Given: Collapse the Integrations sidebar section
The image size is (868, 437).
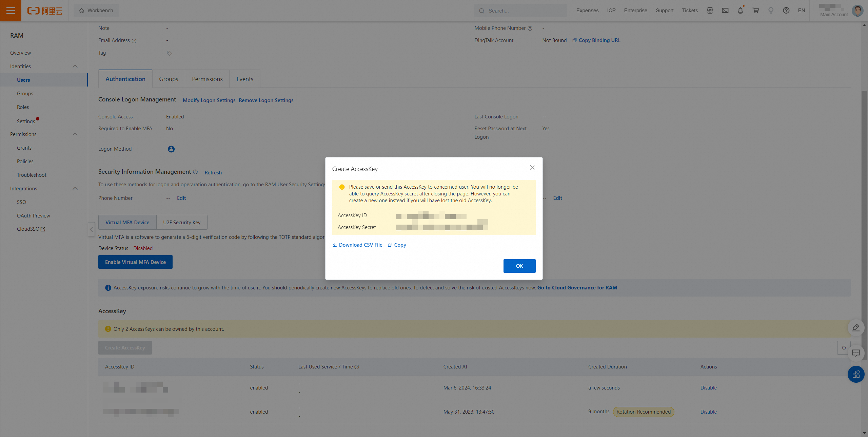Looking at the screenshot, I should click(75, 188).
